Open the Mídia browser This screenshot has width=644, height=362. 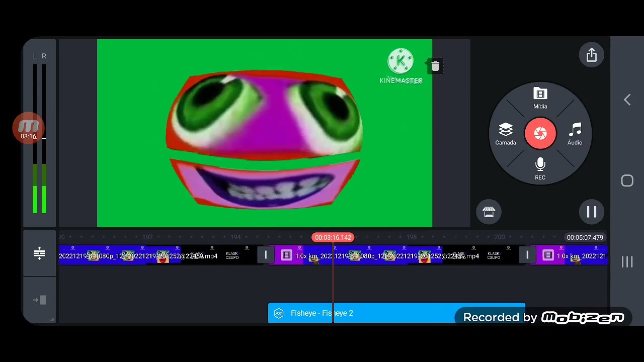(540, 98)
